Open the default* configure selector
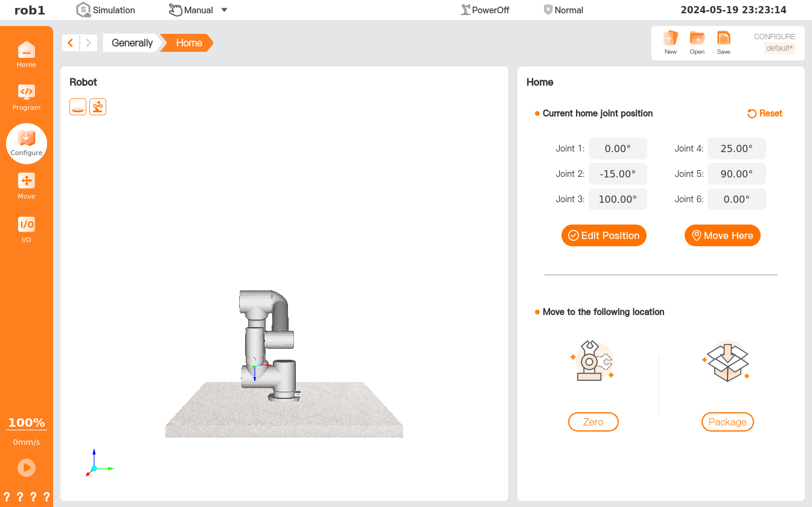 (779, 48)
